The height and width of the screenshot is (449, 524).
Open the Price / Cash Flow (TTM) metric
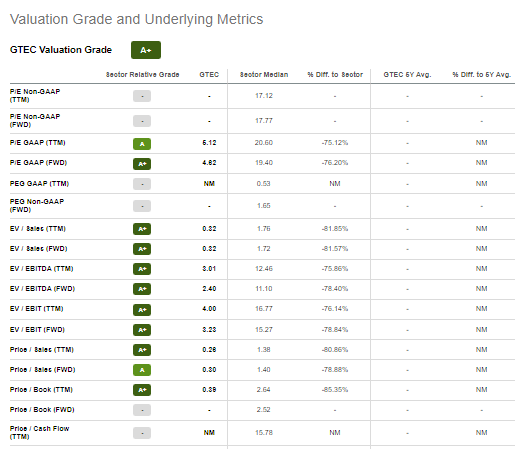[39, 433]
